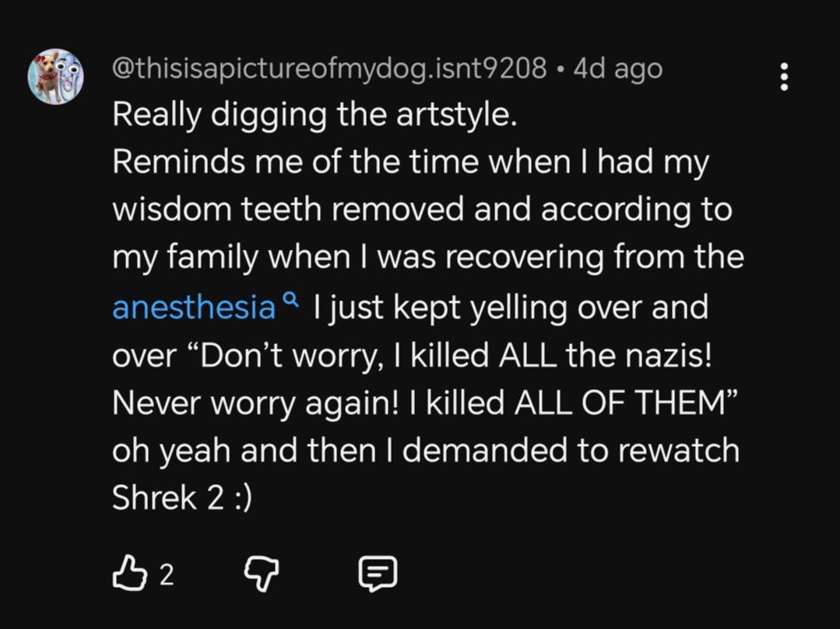The image size is (840, 629).
Task: Open replies using the speech bubble icon
Action: pyautogui.click(x=378, y=575)
